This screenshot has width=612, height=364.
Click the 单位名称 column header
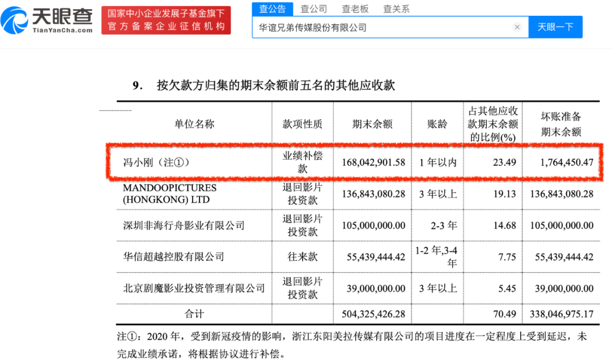pyautogui.click(x=194, y=124)
